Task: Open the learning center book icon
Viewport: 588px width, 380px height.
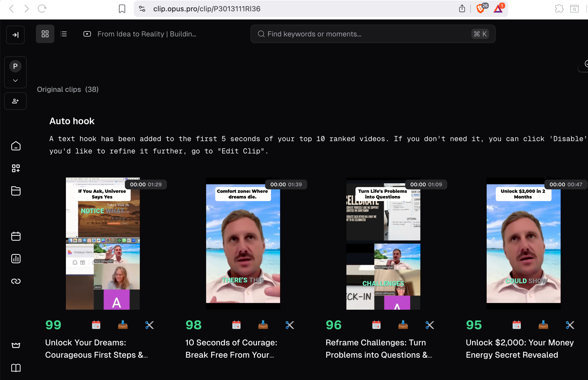Action: (x=16, y=368)
